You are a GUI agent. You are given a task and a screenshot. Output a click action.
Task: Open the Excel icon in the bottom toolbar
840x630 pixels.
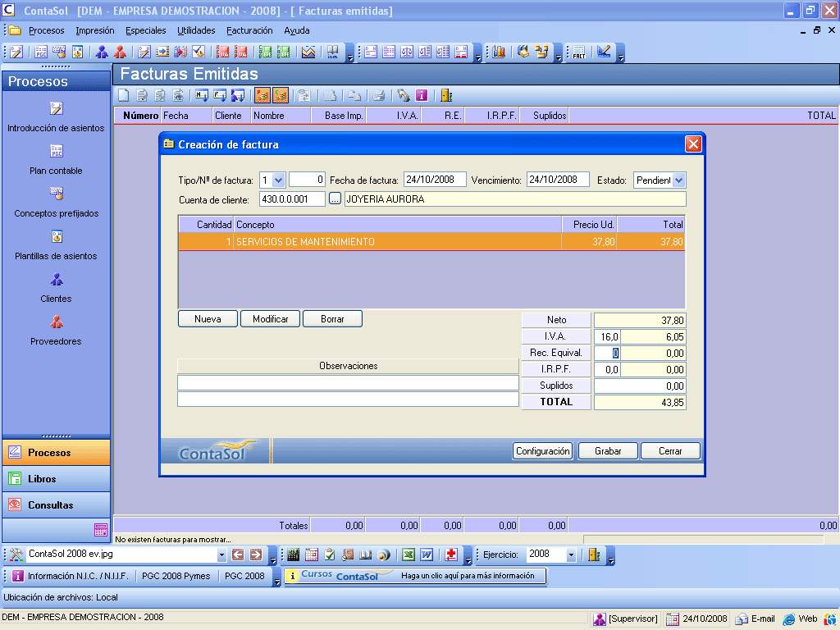point(409,555)
